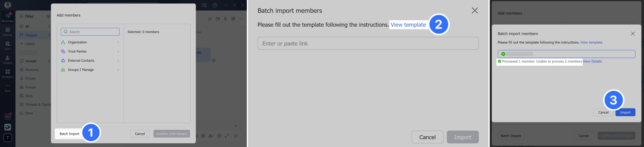Open Contacts from the sidebar
Image resolution: width=644 pixels, height=147 pixels.
[x=8, y=60]
